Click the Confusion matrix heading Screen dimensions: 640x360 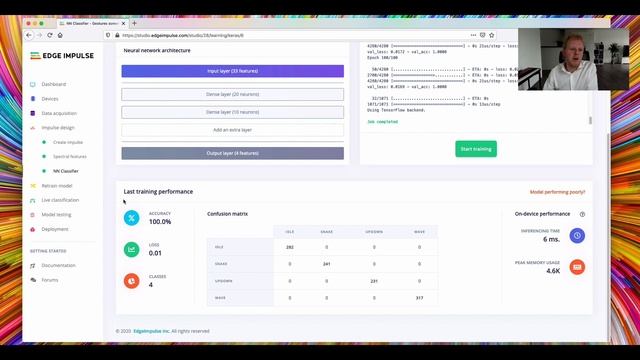(227, 214)
